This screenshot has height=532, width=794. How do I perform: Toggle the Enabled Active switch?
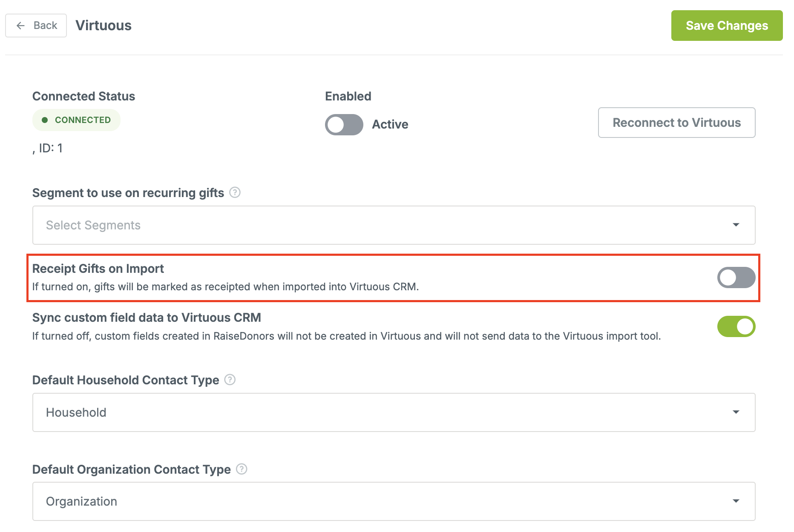click(344, 125)
